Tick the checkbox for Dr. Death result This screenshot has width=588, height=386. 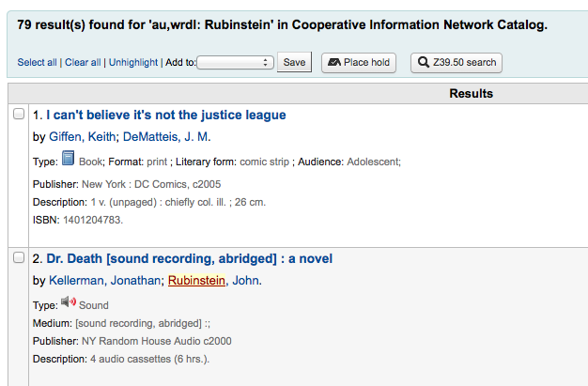19,258
